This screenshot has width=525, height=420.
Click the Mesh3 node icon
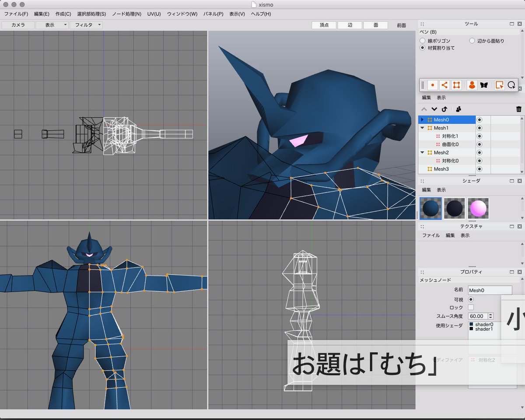pyautogui.click(x=430, y=169)
